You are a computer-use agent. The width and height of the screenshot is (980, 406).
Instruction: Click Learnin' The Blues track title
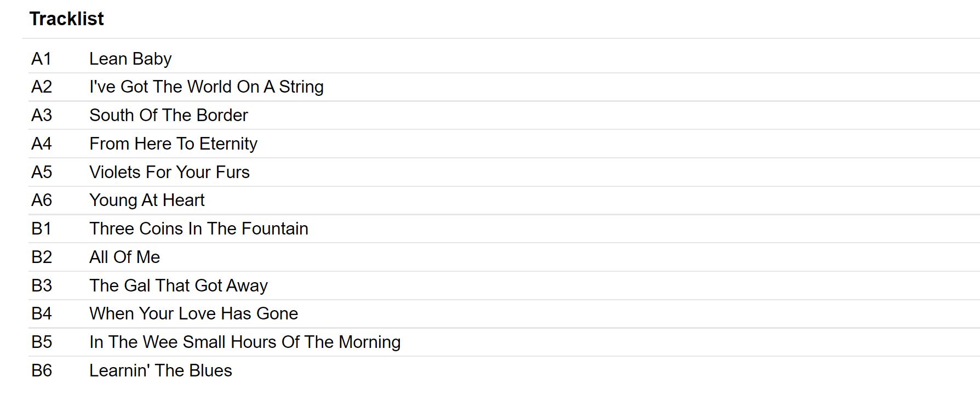click(161, 370)
